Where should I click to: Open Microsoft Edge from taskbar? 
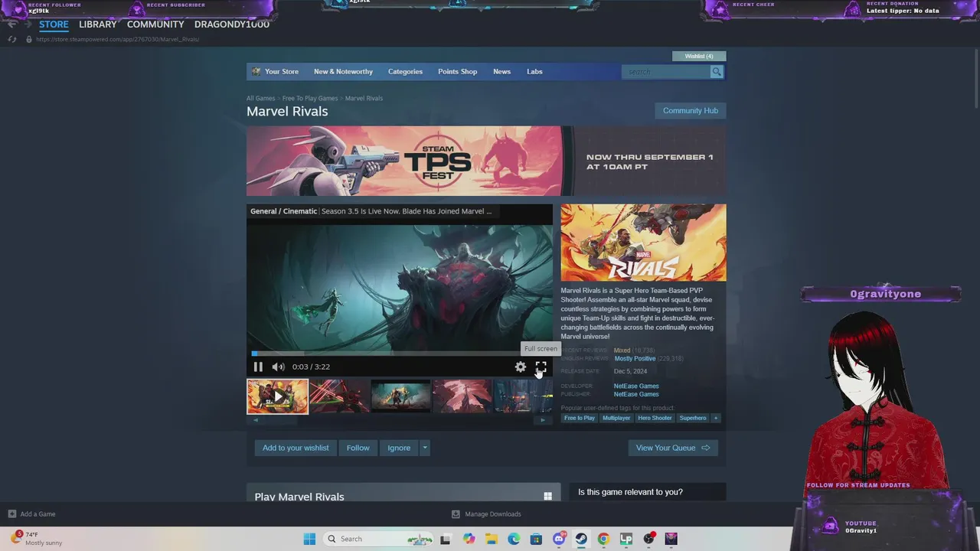pyautogui.click(x=514, y=539)
